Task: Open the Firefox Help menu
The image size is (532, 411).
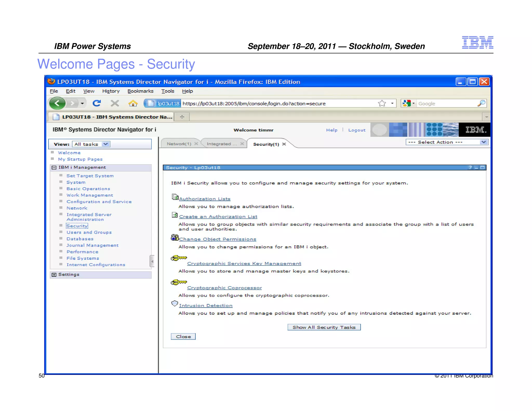Action: pyautogui.click(x=187, y=91)
